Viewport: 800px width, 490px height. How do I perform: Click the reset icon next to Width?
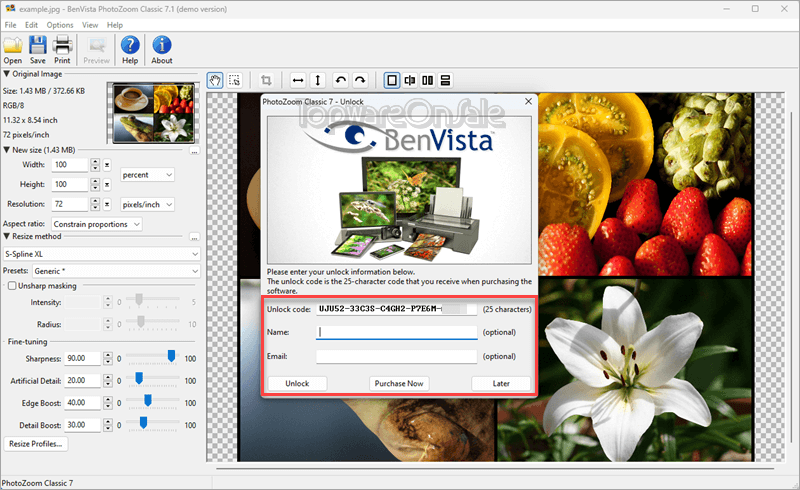click(107, 165)
